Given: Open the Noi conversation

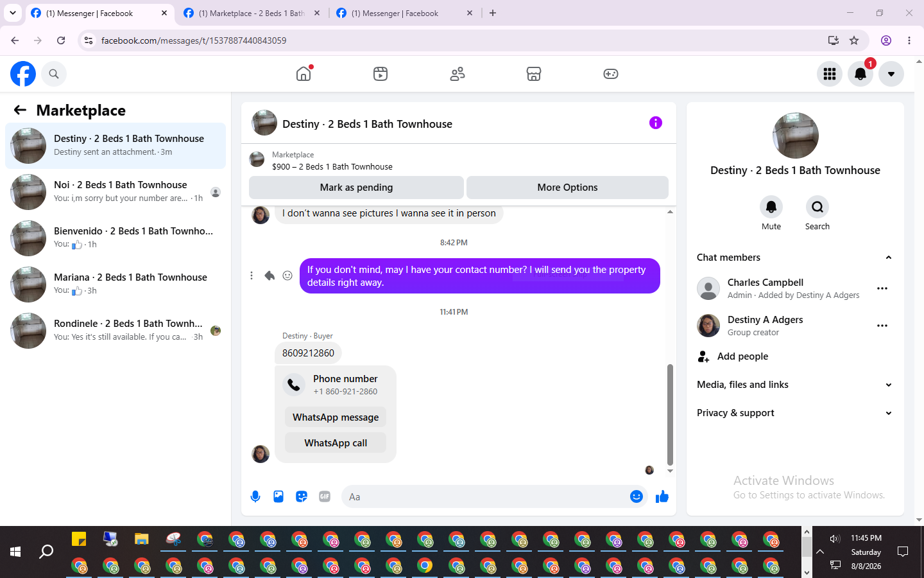Looking at the screenshot, I should click(116, 192).
